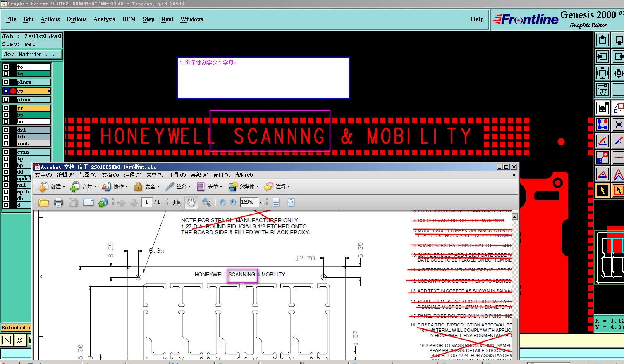Click the email envelope icon in Acrobat
The width and height of the screenshot is (624, 364).
tap(88, 202)
